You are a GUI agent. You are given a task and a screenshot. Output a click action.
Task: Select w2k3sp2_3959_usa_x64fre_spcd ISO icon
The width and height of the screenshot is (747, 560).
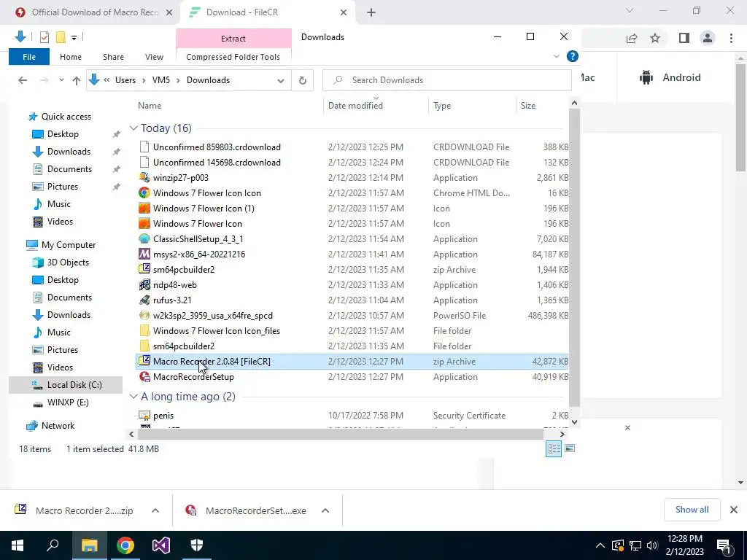coord(144,315)
